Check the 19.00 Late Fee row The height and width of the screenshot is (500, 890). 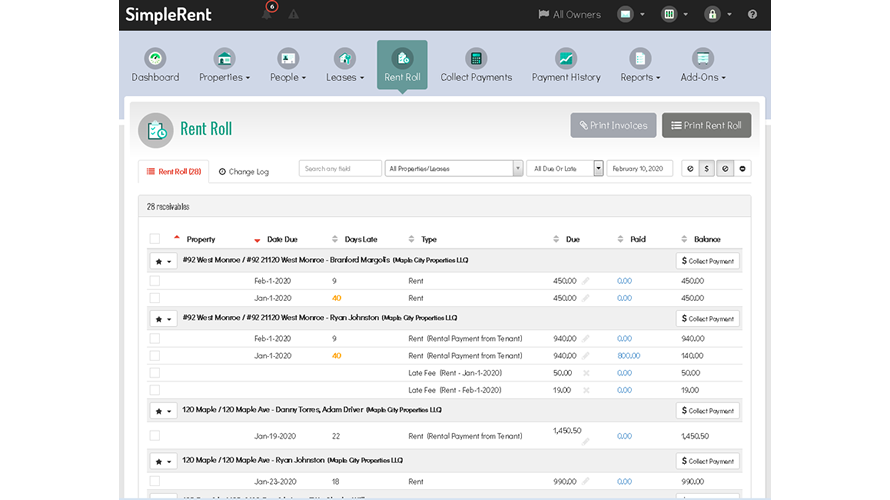154,390
